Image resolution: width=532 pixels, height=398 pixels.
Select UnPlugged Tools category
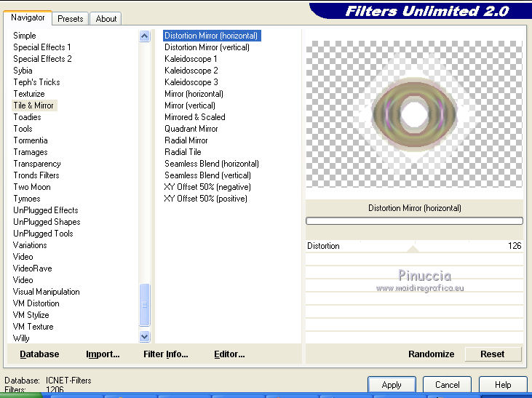(x=43, y=234)
